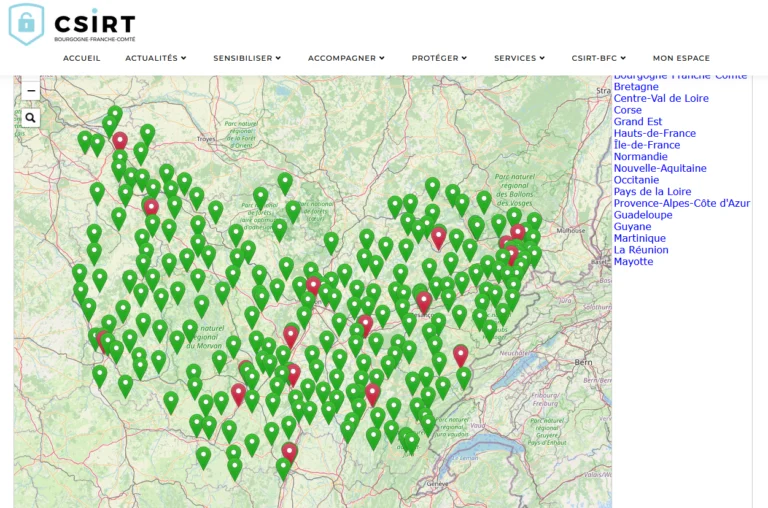Click the Martinique link
Viewport: 768px width, 508px height.
click(640, 238)
